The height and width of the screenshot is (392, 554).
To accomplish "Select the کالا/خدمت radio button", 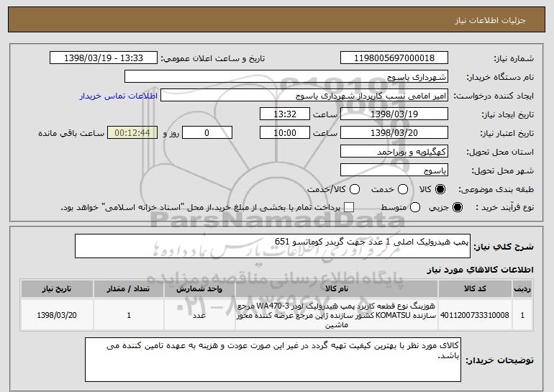I will point(355,189).
